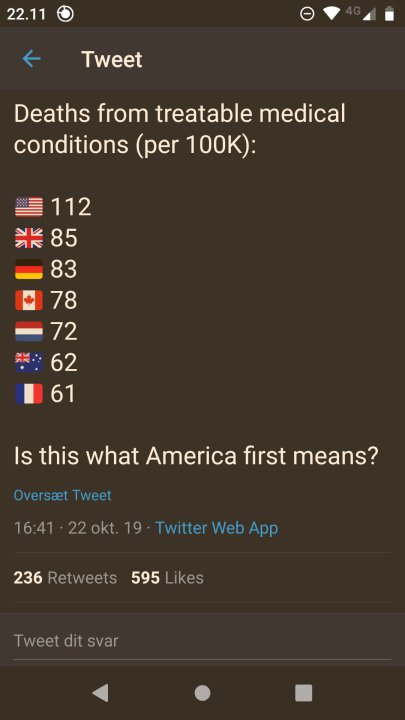Viewport: 405px width, 720px height.
Task: Tap the blue back arrow
Action: (31, 59)
